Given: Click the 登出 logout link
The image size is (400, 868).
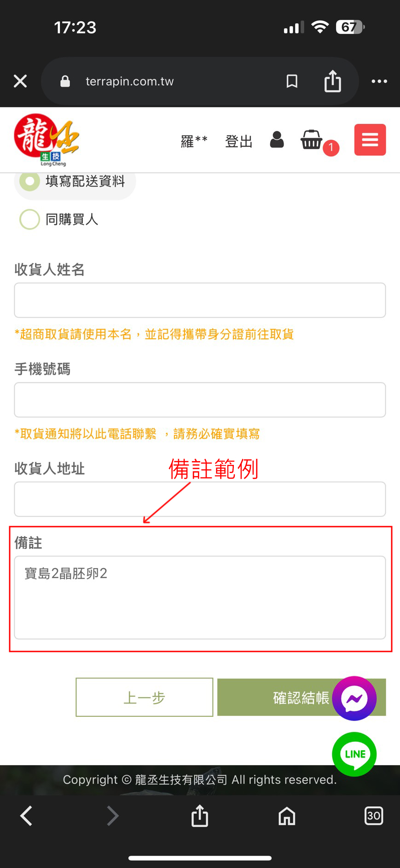Looking at the screenshot, I should 239,141.
